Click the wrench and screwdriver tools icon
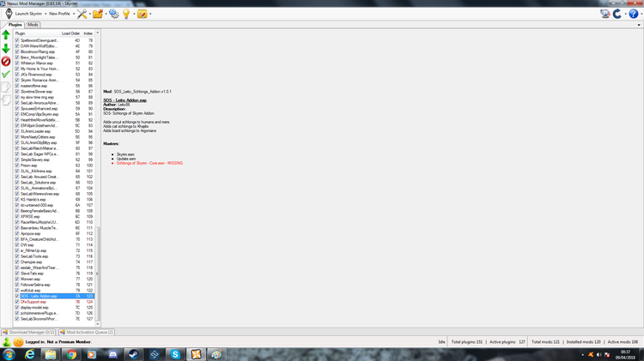Viewport: 644px width, 361px height. (82, 14)
